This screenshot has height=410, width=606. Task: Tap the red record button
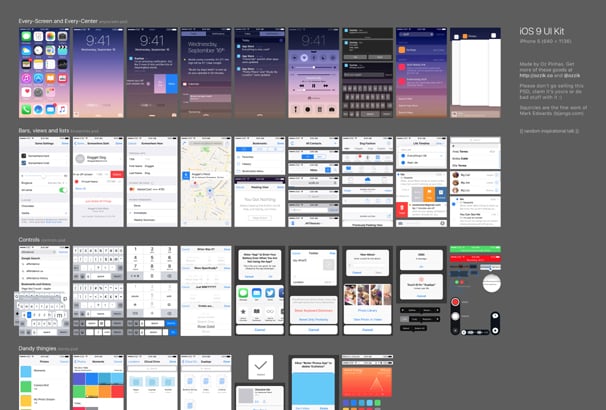[455, 302]
